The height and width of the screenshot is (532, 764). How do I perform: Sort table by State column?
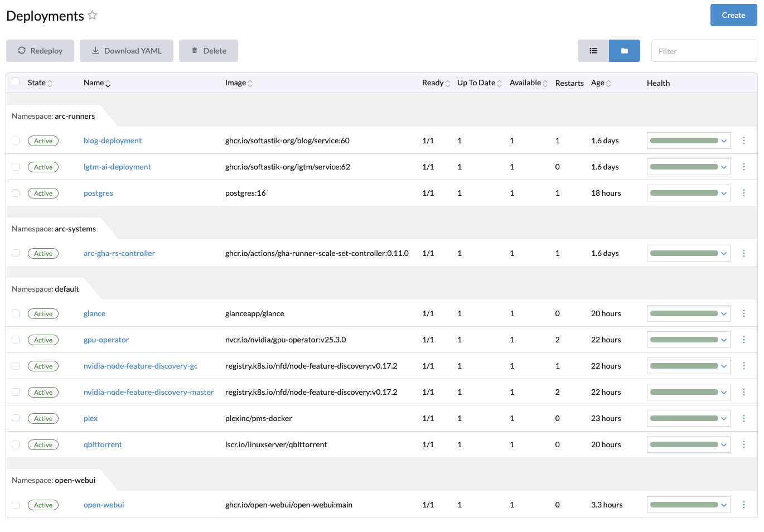[40, 83]
